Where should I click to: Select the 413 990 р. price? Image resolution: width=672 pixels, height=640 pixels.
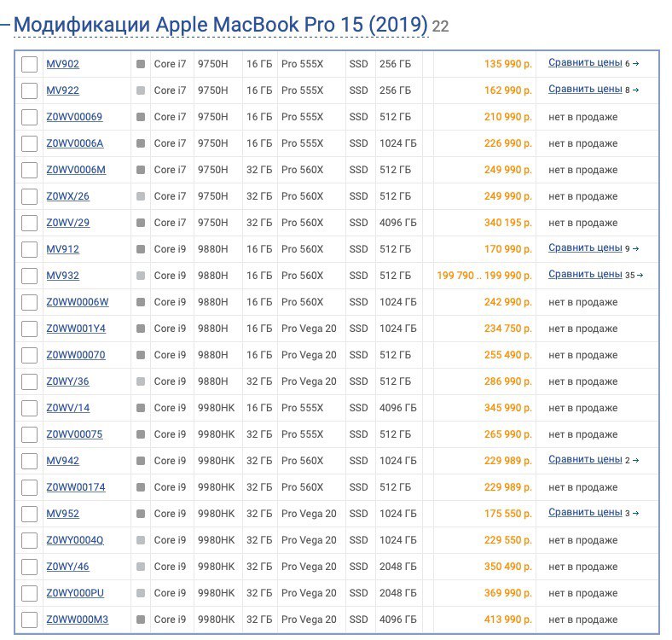point(508,620)
